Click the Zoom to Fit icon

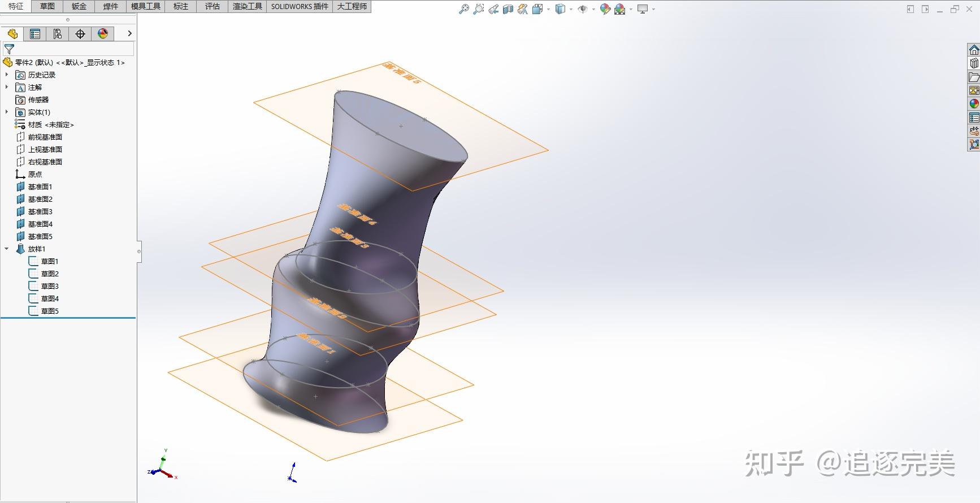(463, 9)
